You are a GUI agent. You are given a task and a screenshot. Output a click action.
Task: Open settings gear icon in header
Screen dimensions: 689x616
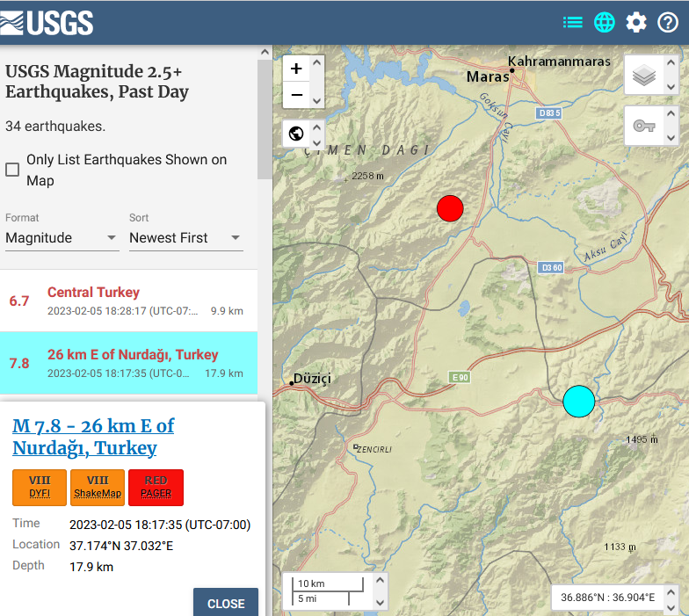(x=636, y=22)
